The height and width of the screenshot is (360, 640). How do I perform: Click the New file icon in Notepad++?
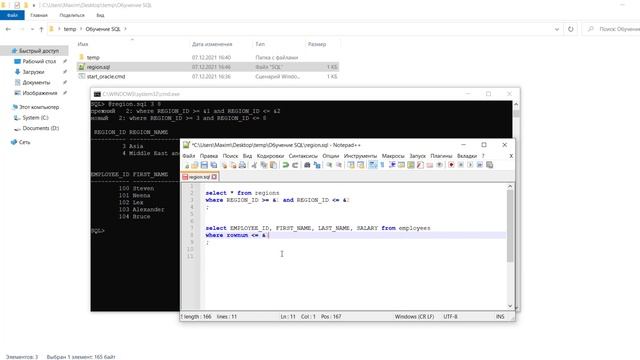click(187, 165)
